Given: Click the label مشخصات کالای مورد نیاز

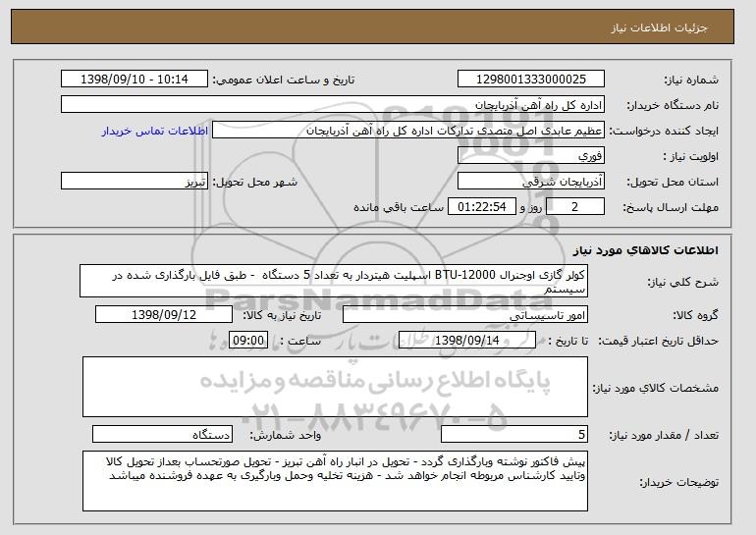Looking at the screenshot, I should [656, 388].
